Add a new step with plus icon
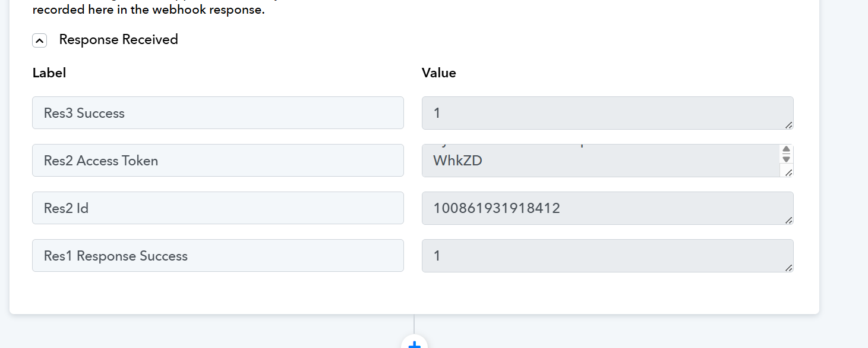The width and height of the screenshot is (868, 348). coord(414,343)
